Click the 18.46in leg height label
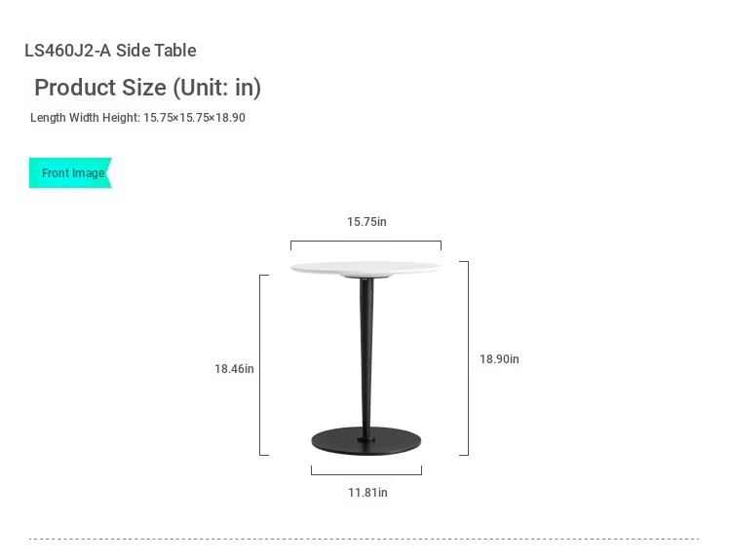Screen dimensions: 731x560 pos(234,369)
